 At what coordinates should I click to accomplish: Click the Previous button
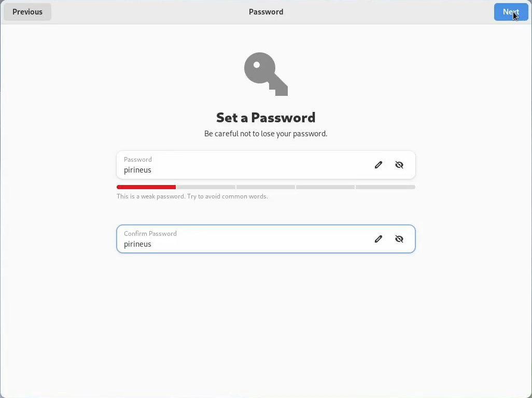[27, 12]
